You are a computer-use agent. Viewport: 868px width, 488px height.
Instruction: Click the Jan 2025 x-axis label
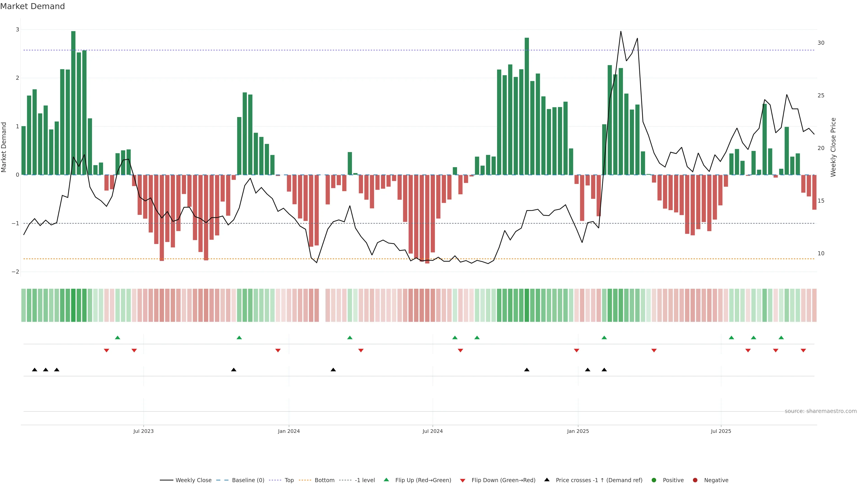click(578, 431)
